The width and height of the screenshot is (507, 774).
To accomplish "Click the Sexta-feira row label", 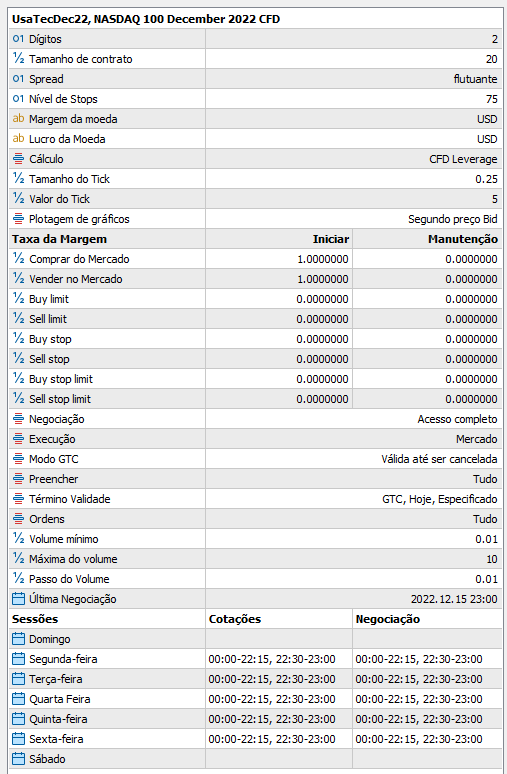I will coord(56,739).
